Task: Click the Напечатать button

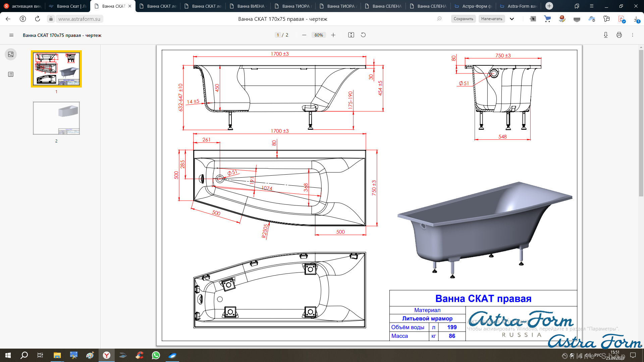Action: point(491,19)
